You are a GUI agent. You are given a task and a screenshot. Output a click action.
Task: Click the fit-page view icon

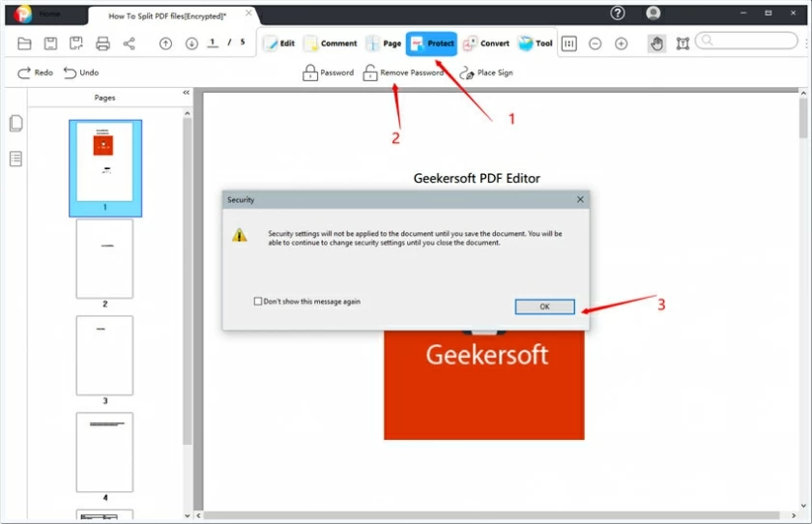pos(569,44)
